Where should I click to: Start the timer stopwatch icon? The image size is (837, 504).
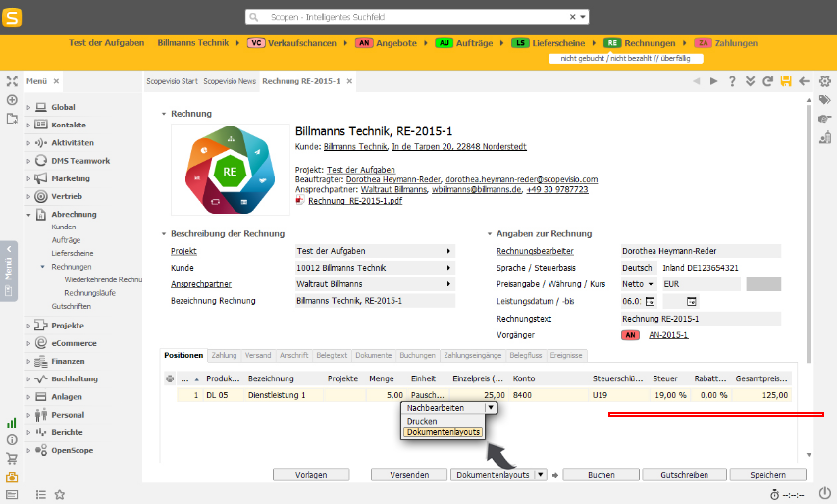click(774, 495)
